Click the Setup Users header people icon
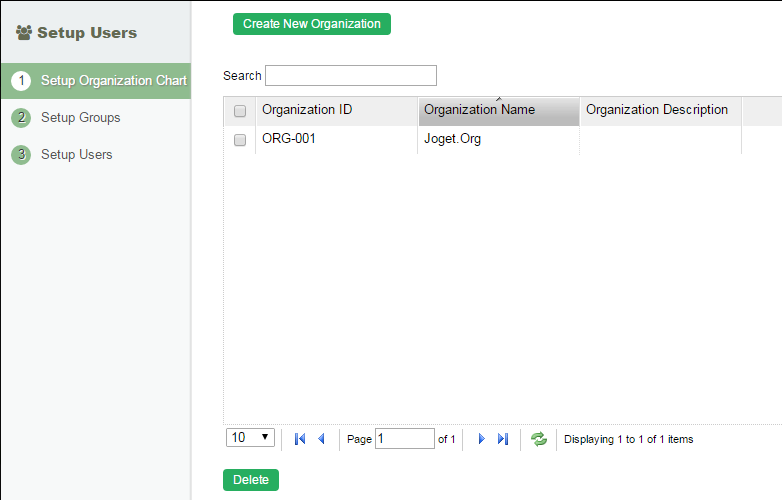 24,33
